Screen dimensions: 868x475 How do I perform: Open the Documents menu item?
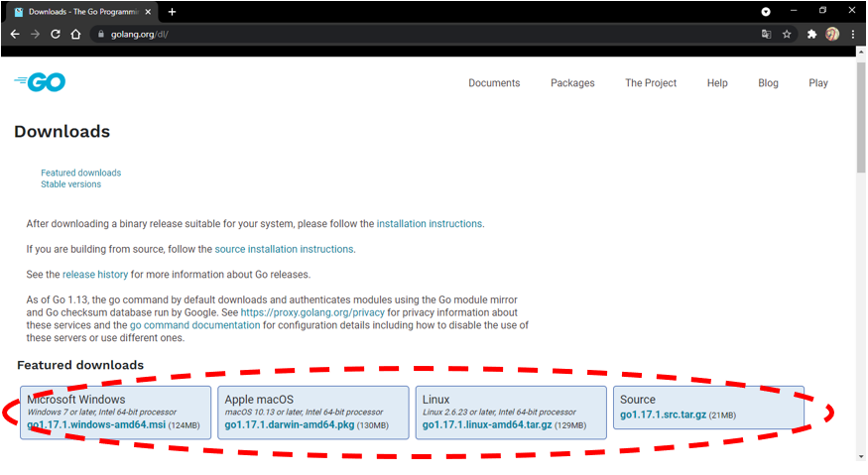coord(494,83)
